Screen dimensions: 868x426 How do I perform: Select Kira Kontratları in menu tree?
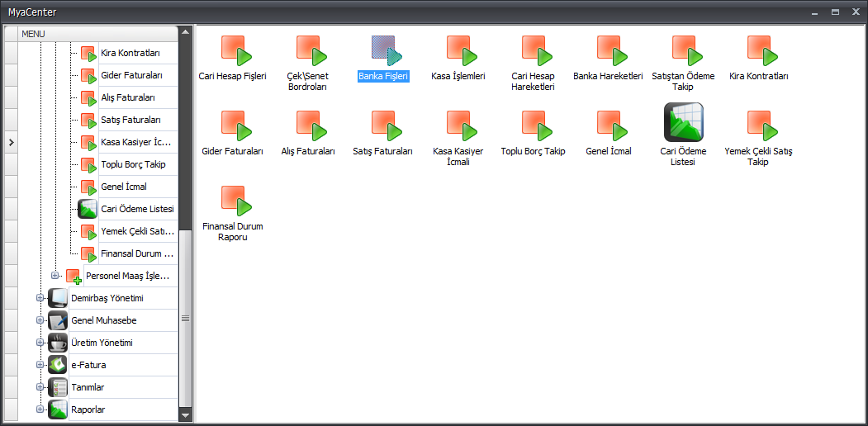click(x=130, y=53)
